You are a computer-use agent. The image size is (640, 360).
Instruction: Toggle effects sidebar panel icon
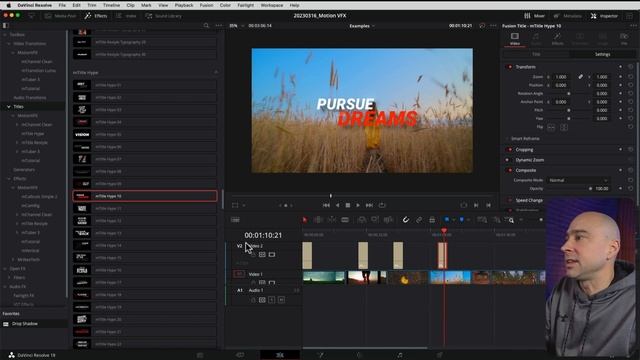pos(6,25)
